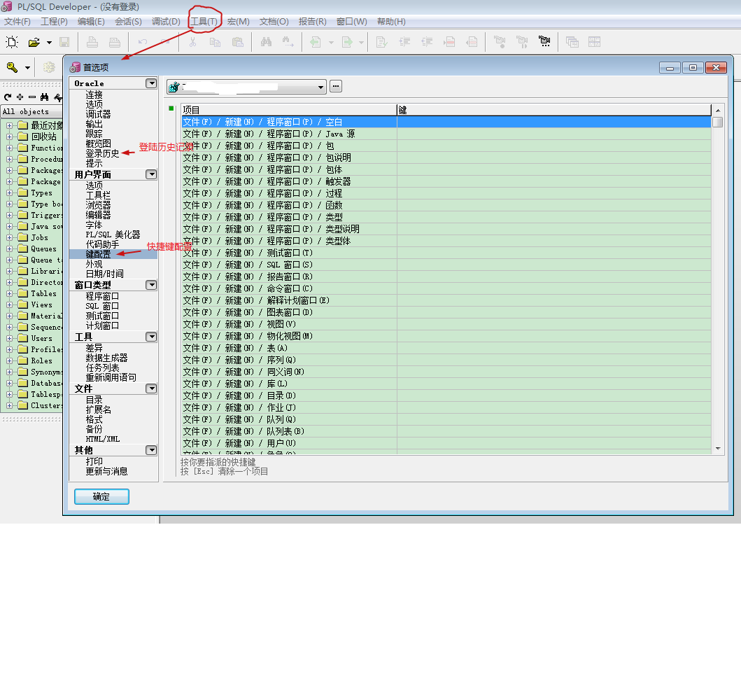Screen dimensions: 741x700
Task: Select the row 新建 / 命令窗口(C)
Action: pyautogui.click(x=446, y=289)
